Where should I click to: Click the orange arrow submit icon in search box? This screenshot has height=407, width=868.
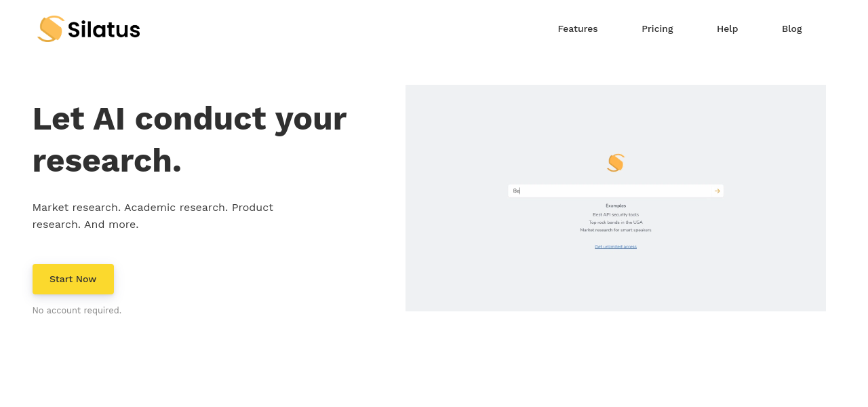coord(717,191)
